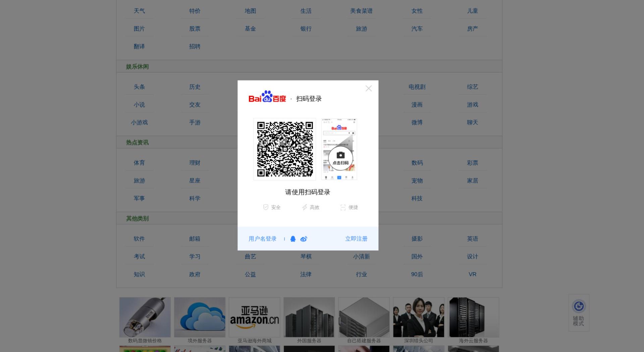
Task: Open the 招聘 link
Action: pos(195,46)
